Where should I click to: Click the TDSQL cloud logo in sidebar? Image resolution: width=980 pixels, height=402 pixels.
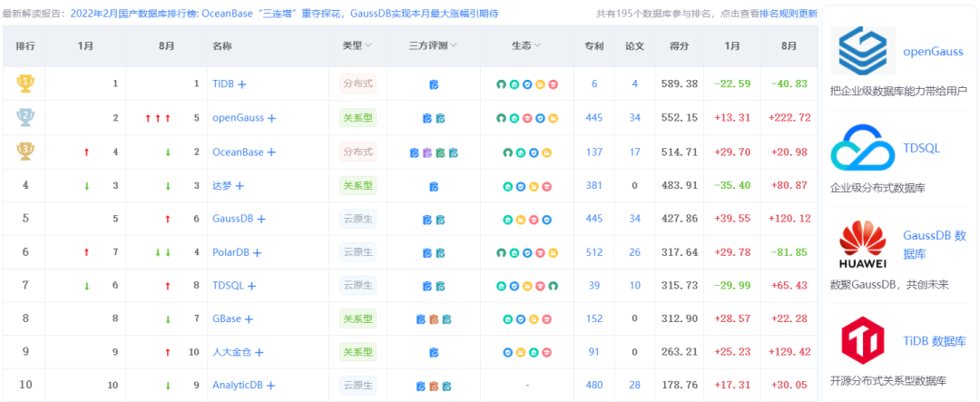pyautogui.click(x=863, y=147)
